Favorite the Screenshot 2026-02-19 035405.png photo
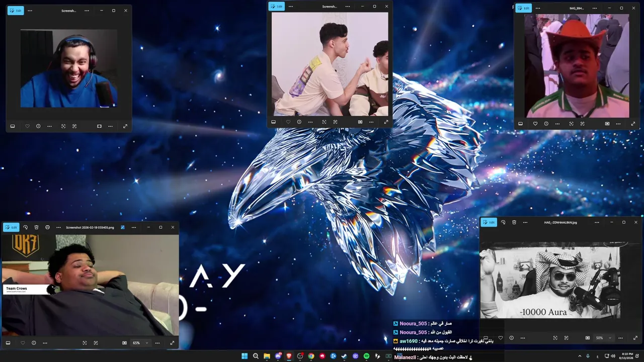This screenshot has height=362, width=644. pyautogui.click(x=23, y=343)
